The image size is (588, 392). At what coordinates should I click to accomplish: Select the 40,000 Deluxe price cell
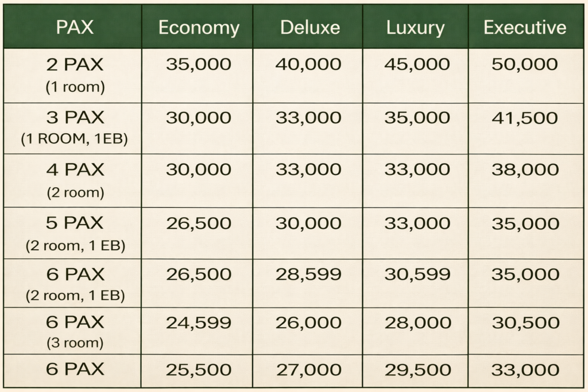click(308, 64)
